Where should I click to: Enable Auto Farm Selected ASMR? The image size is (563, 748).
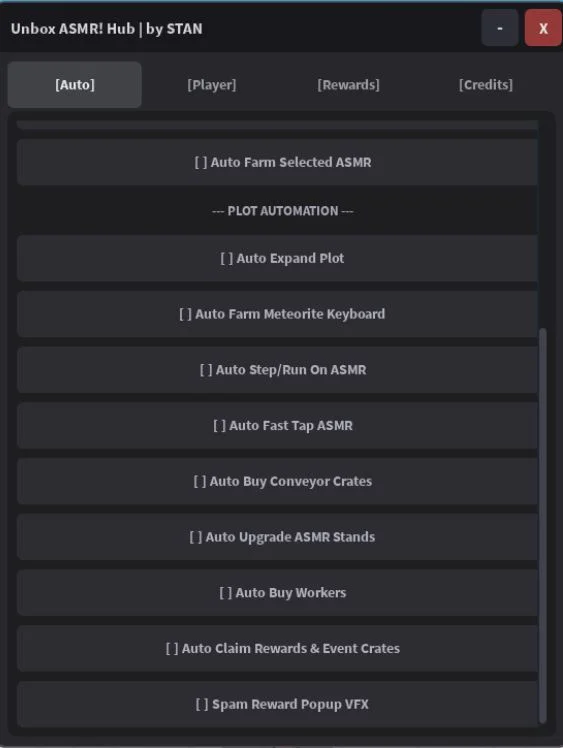tap(277, 162)
